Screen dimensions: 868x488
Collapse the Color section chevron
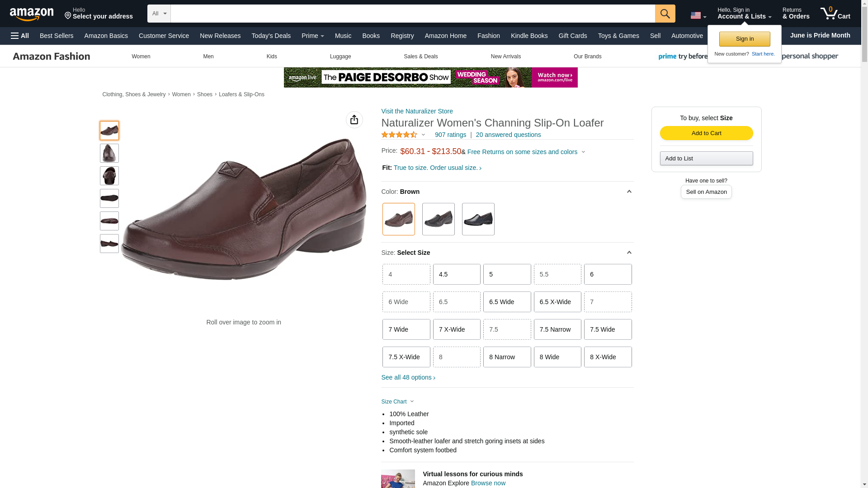(x=629, y=192)
